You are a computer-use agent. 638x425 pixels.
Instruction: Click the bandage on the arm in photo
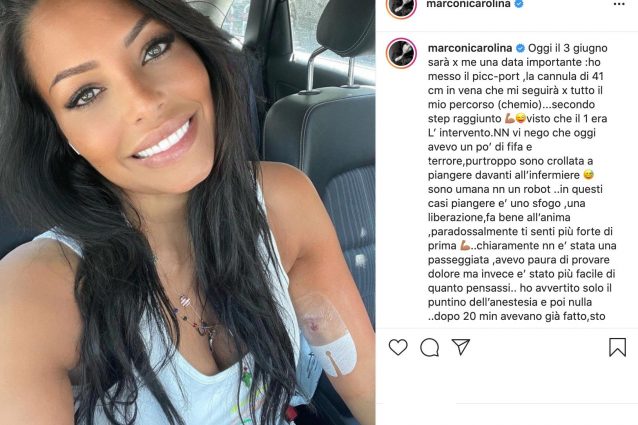[x=328, y=336]
